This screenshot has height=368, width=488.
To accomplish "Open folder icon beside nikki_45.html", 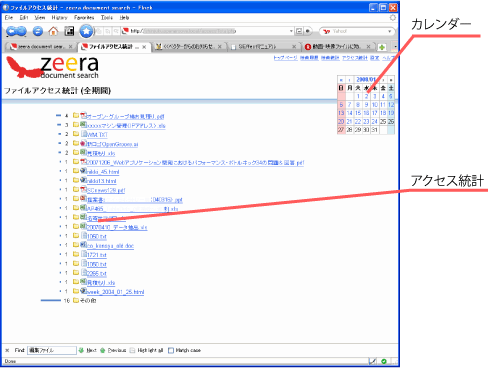I will tap(76, 171).
